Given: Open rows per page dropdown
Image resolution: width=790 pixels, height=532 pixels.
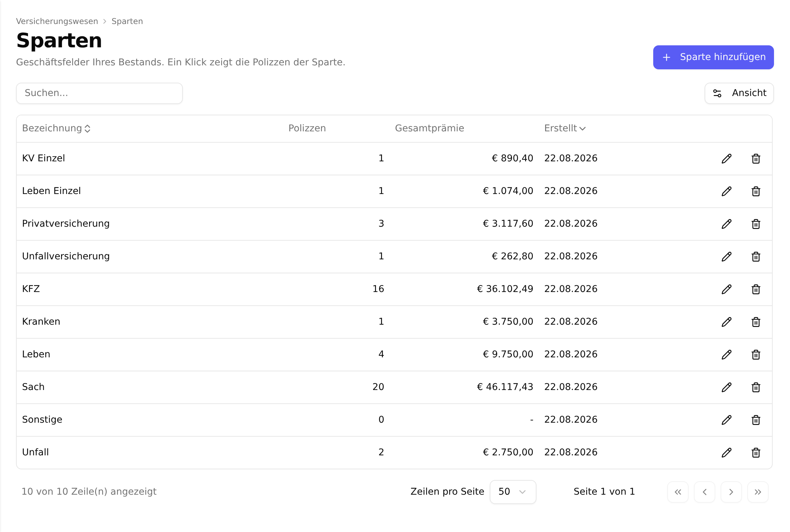Looking at the screenshot, I should tap(513, 492).
